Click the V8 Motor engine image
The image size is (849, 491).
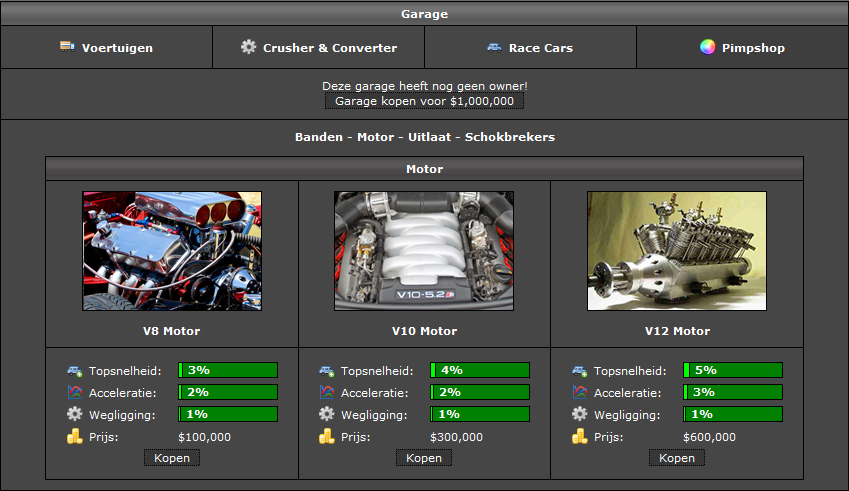[172, 251]
